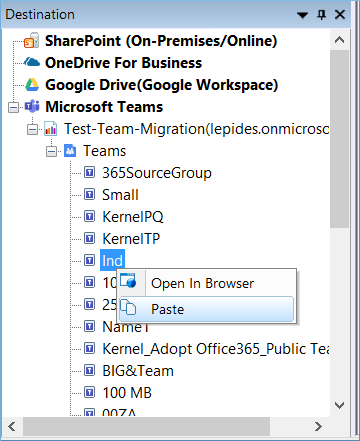Screen dimensions: 360x441
Task: Choose Paste from the context menu
Action: point(206,309)
